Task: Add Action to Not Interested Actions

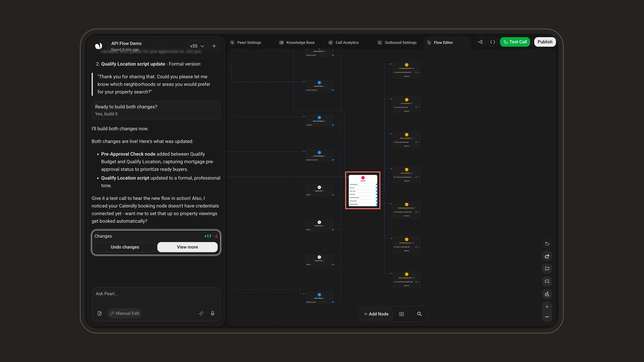Action: (407, 251)
